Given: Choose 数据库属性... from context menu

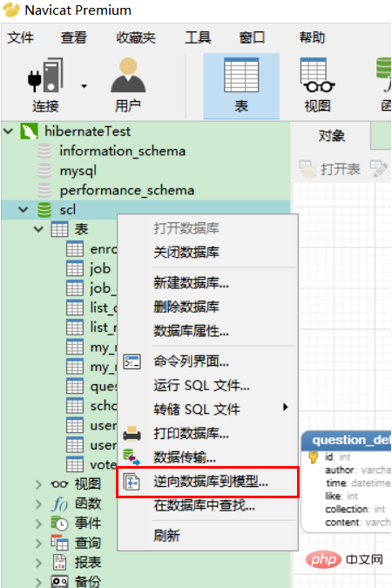Looking at the screenshot, I should (208, 331).
